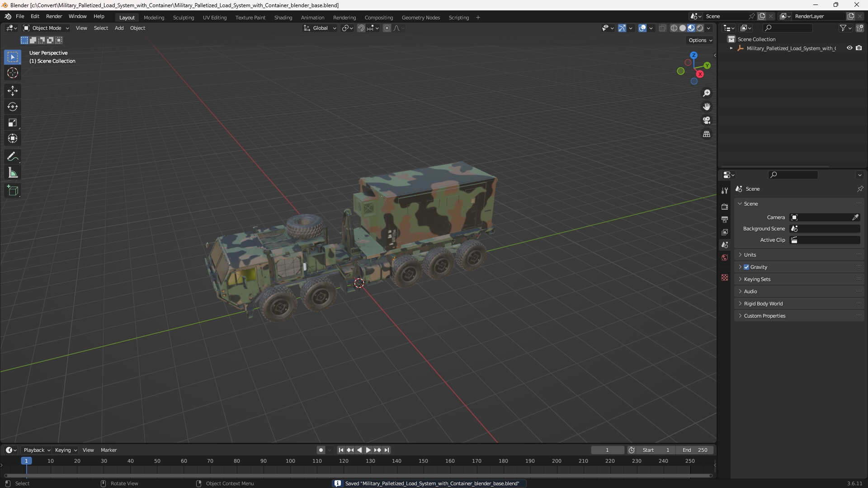Image resolution: width=868 pixels, height=488 pixels.
Task: Click frame 100 on the timeline ruler
Action: pos(290,461)
